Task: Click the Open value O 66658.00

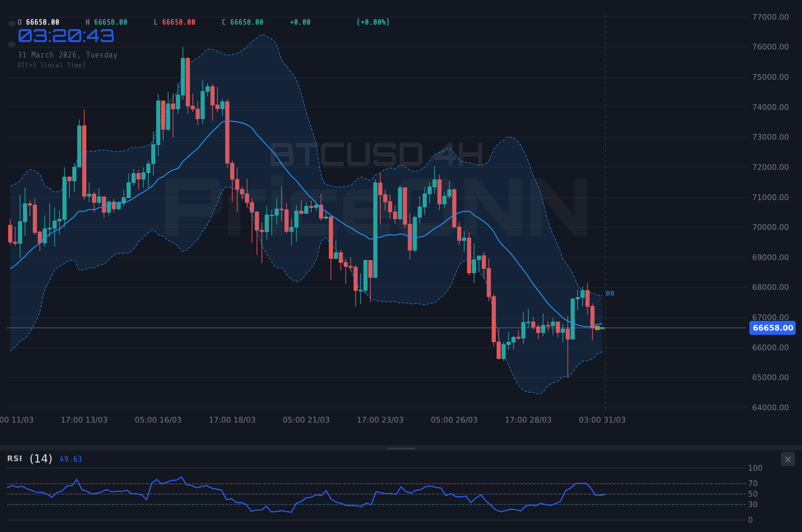Action: [x=38, y=22]
